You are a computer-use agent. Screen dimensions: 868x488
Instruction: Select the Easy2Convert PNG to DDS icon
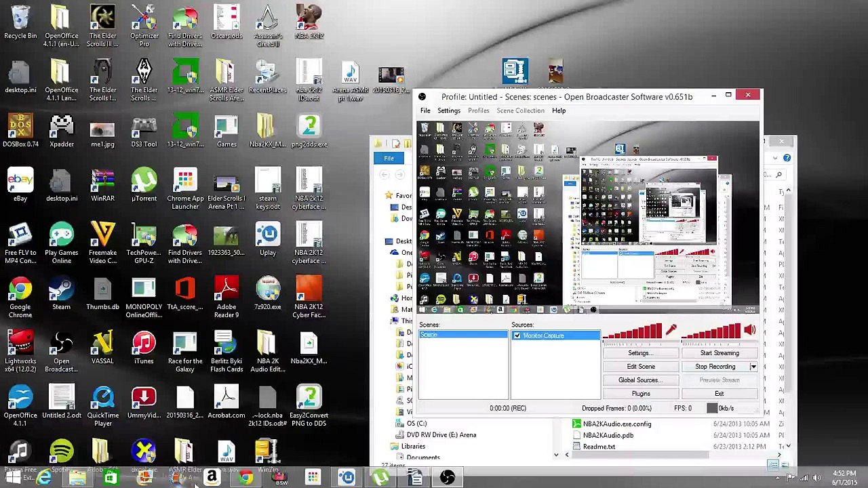pos(309,406)
